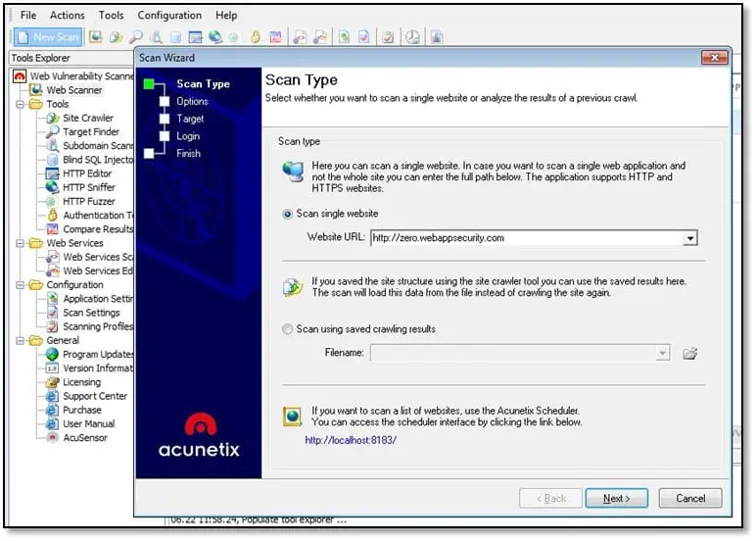
Task: Open the Website URL dropdown arrow
Action: point(689,237)
